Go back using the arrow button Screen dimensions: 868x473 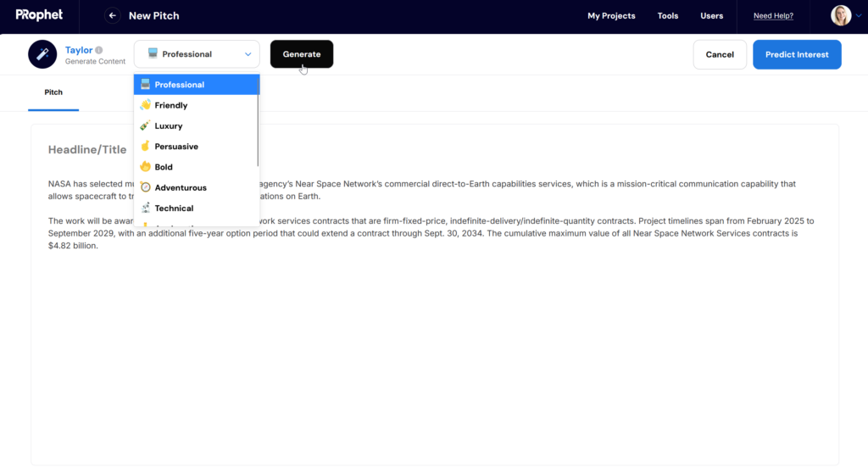tap(113, 15)
